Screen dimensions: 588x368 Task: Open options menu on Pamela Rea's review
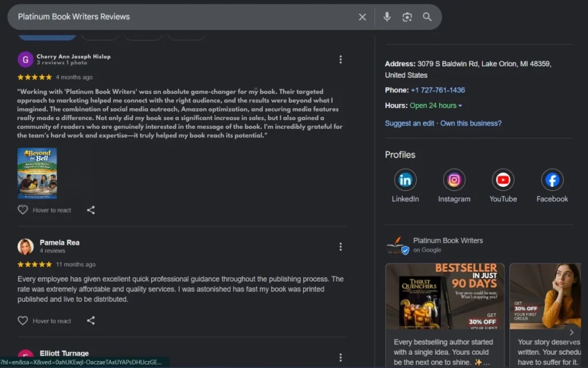point(341,246)
